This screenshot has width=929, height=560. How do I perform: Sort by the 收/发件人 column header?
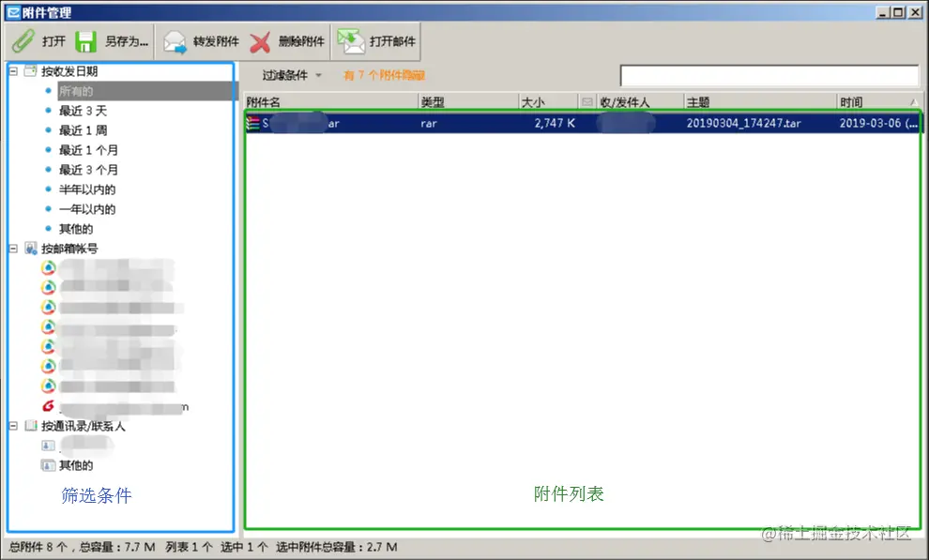[x=640, y=102]
